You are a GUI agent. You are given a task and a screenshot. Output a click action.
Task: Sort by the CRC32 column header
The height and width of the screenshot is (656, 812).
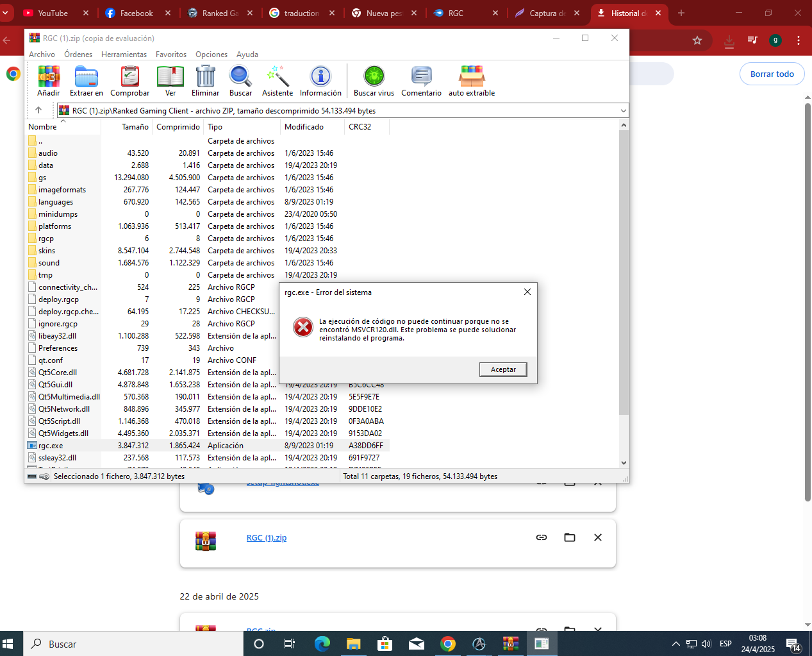[367, 127]
